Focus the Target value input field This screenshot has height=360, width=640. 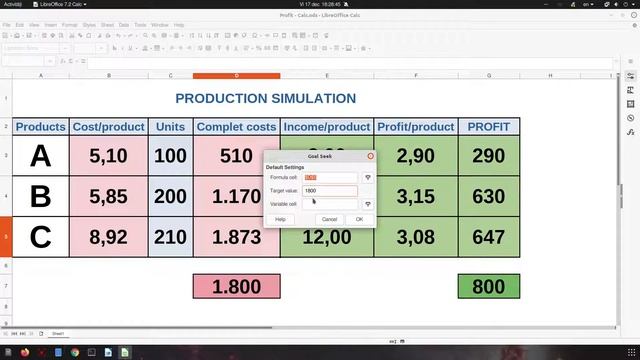pyautogui.click(x=330, y=191)
